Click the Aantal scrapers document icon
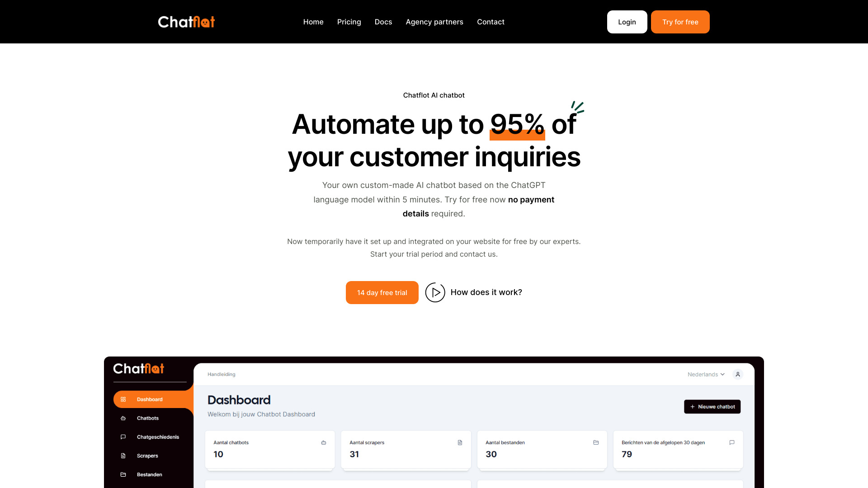This screenshot has height=488, width=868. pyautogui.click(x=459, y=443)
